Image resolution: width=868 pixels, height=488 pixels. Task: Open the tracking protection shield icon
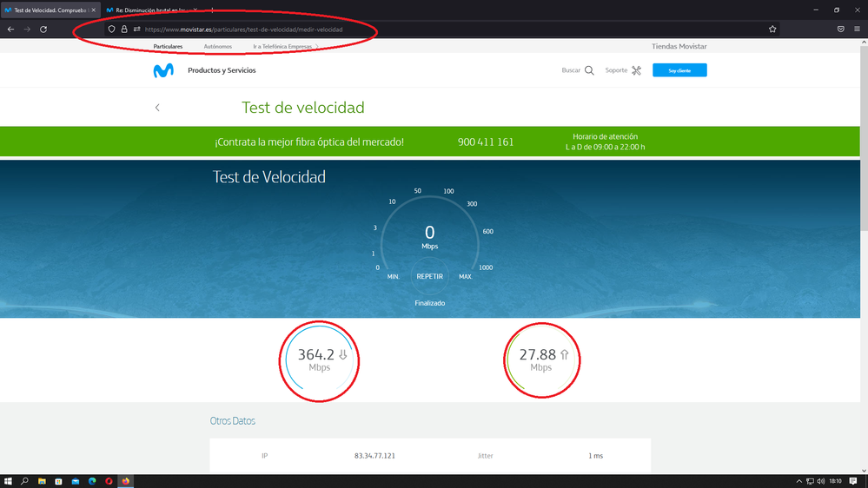point(111,30)
